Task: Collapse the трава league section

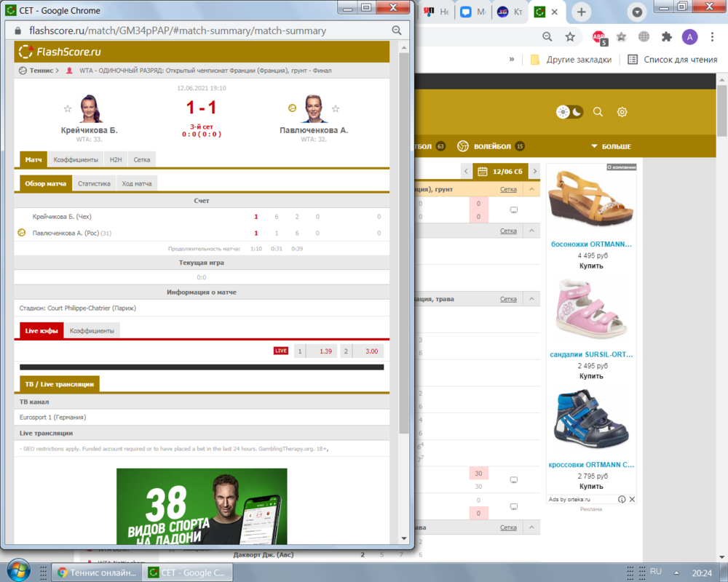Action: click(531, 299)
